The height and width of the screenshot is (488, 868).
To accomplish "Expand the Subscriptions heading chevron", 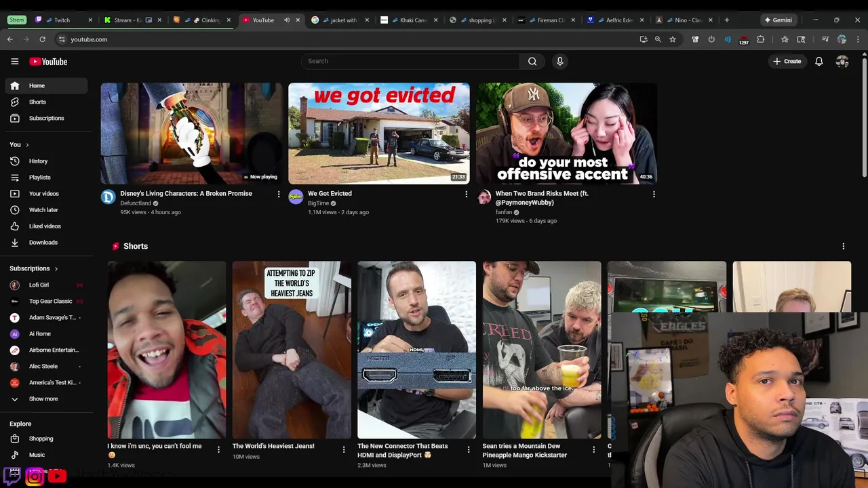I will (56, 269).
